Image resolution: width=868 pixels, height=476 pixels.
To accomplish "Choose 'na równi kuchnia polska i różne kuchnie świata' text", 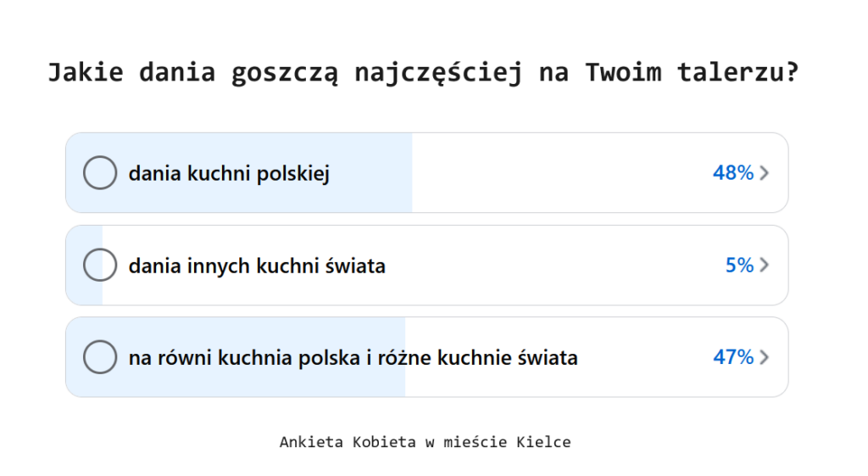I will pyautogui.click(x=353, y=357).
